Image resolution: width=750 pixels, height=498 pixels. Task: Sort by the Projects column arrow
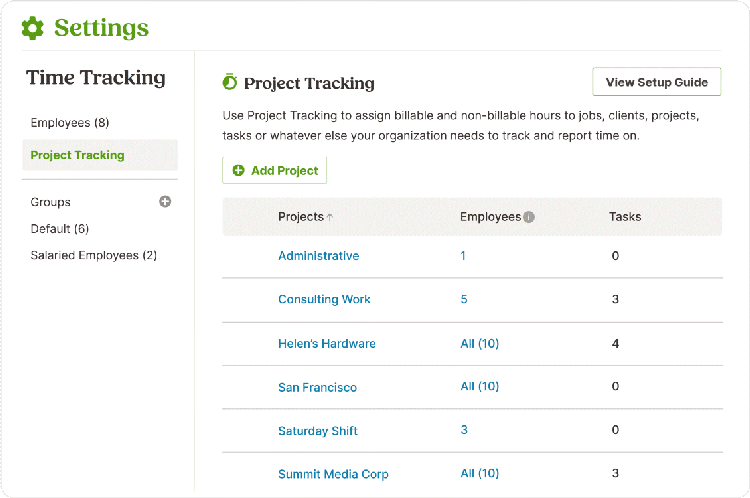click(x=330, y=217)
